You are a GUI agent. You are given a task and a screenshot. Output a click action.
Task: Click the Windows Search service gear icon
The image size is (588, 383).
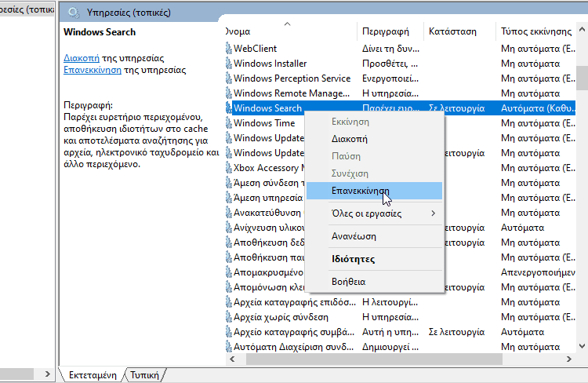pyautogui.click(x=229, y=108)
